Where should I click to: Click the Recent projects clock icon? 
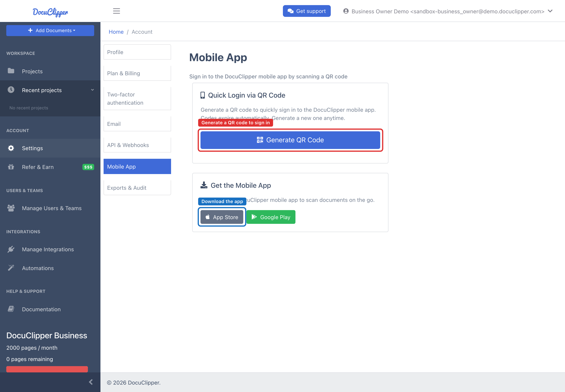pyautogui.click(x=11, y=90)
